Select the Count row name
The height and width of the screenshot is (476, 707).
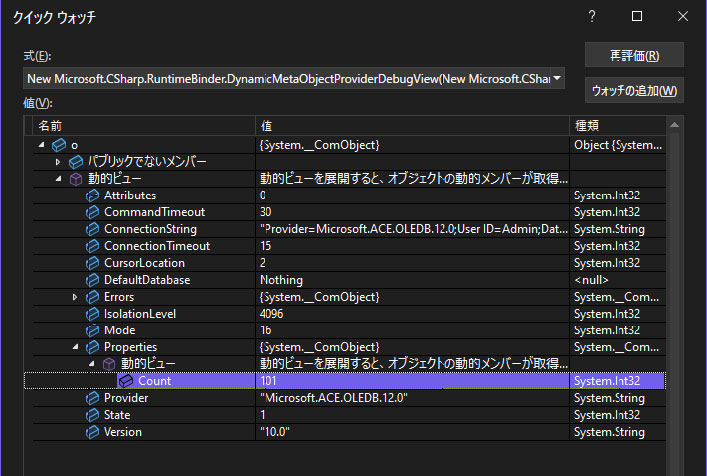coord(155,381)
